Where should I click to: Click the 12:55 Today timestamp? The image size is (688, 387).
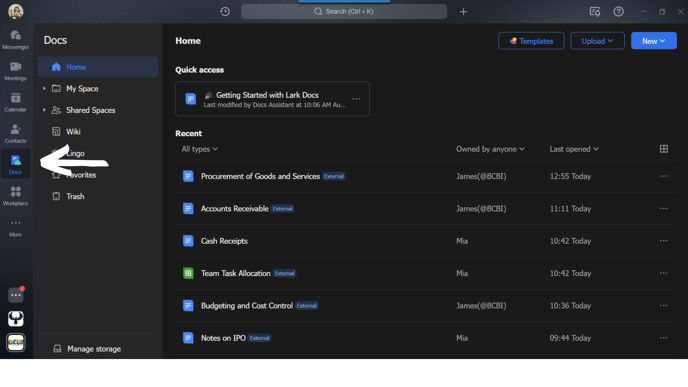click(570, 176)
